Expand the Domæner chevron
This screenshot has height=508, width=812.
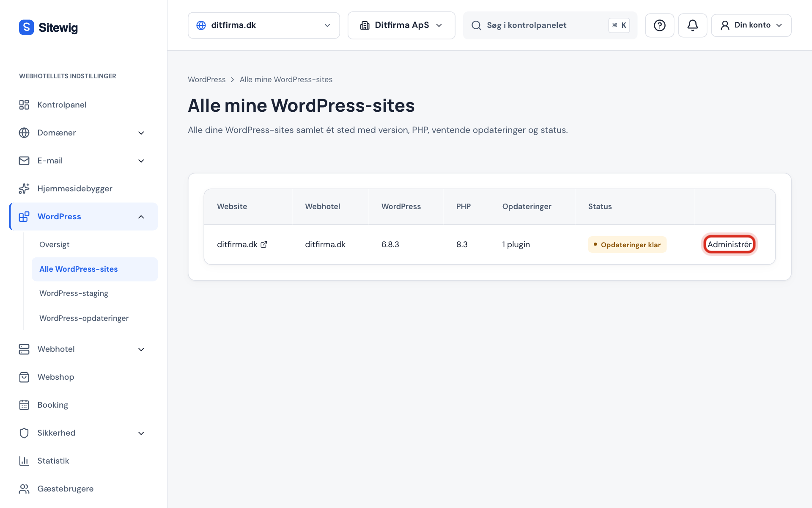click(141, 133)
